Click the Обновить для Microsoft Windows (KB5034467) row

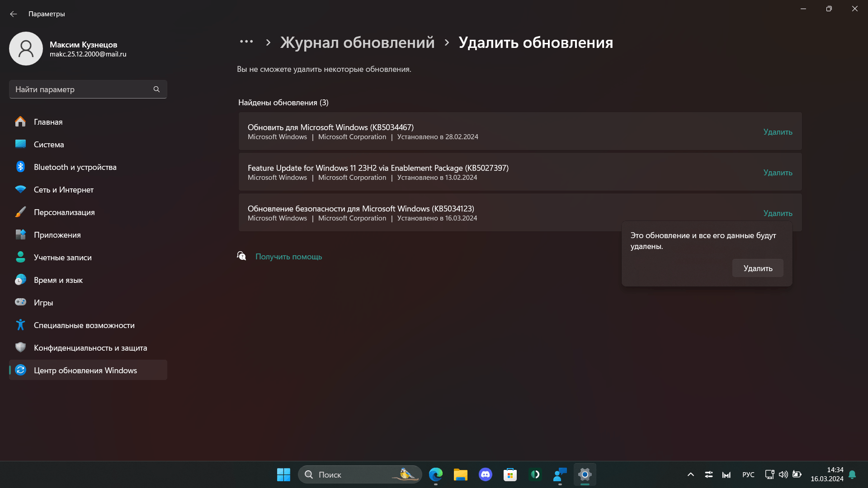pos(520,131)
